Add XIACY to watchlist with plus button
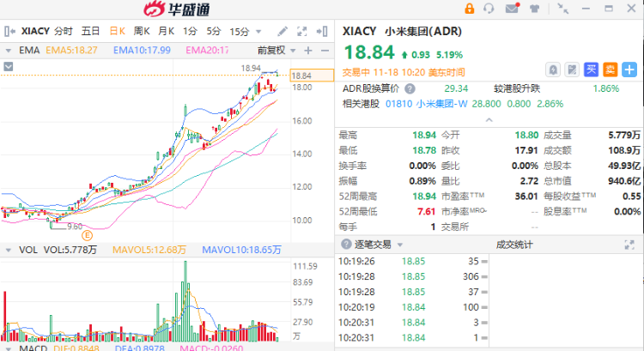The height and width of the screenshot is (351, 644). pyautogui.click(x=629, y=70)
